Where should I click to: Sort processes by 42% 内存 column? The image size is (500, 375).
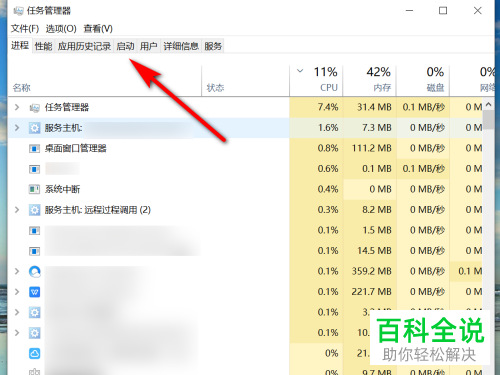(x=370, y=81)
